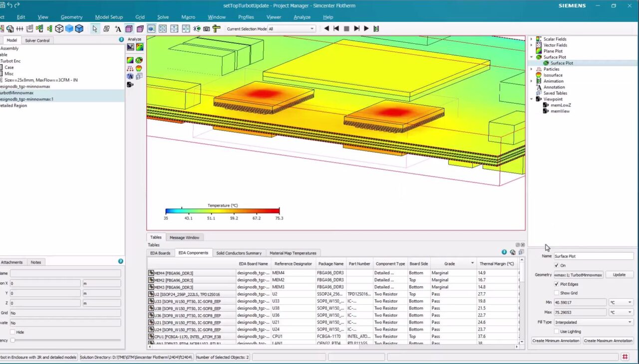The width and height of the screenshot is (639, 364).
Task: Adjust the transparency slider in left panel
Action: point(66,340)
